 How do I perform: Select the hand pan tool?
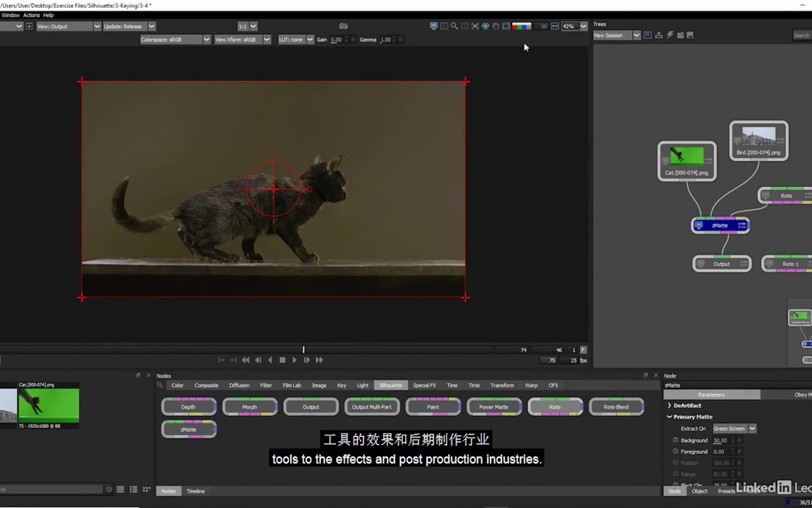coord(496,26)
